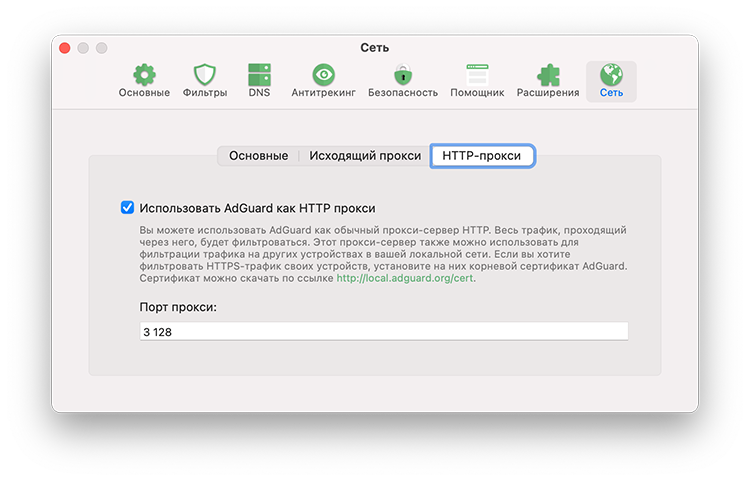Open the http://local.adguard.org/cert link
Screen dimensions: 750x481
(x=405, y=278)
